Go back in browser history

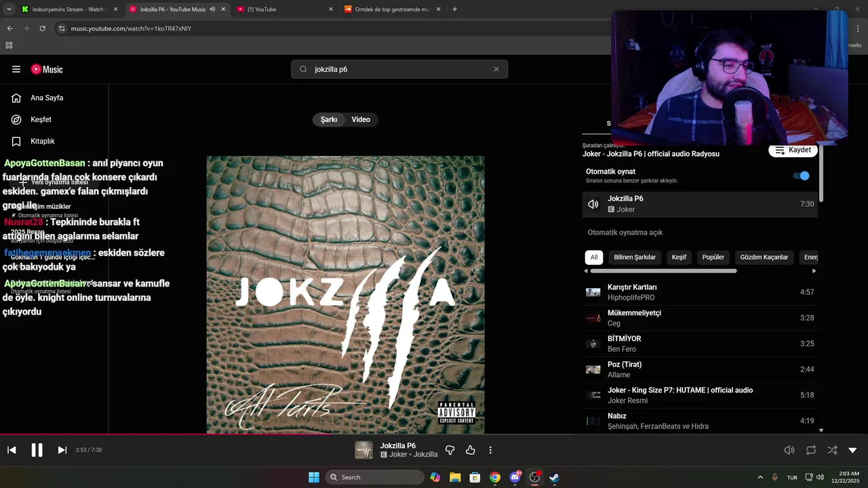tap(9, 28)
